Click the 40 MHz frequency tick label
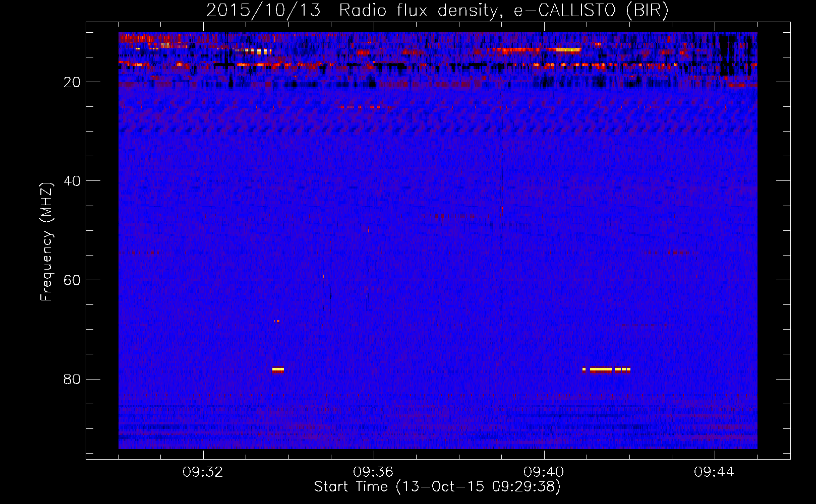This screenshot has height=504, width=816. pos(72,181)
